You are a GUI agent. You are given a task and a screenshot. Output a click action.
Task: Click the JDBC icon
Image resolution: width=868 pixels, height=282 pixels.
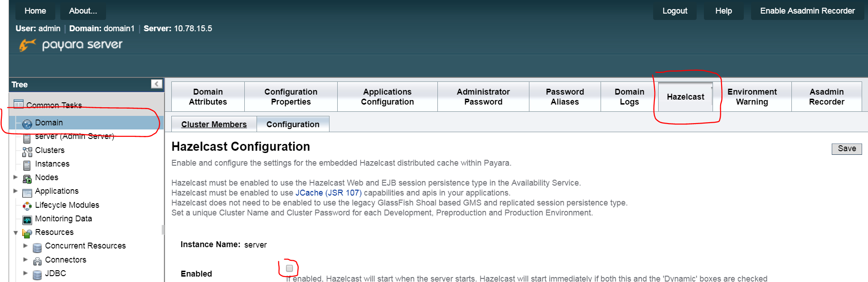[x=37, y=274]
